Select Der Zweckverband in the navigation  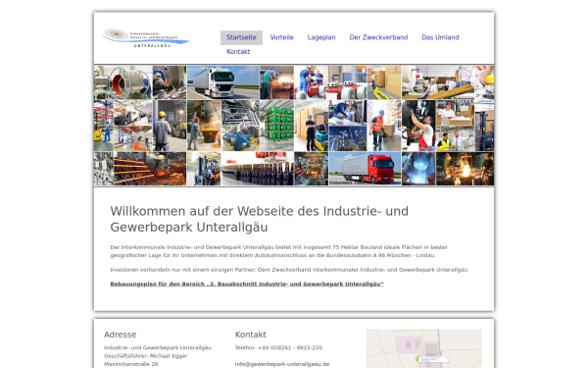click(378, 37)
